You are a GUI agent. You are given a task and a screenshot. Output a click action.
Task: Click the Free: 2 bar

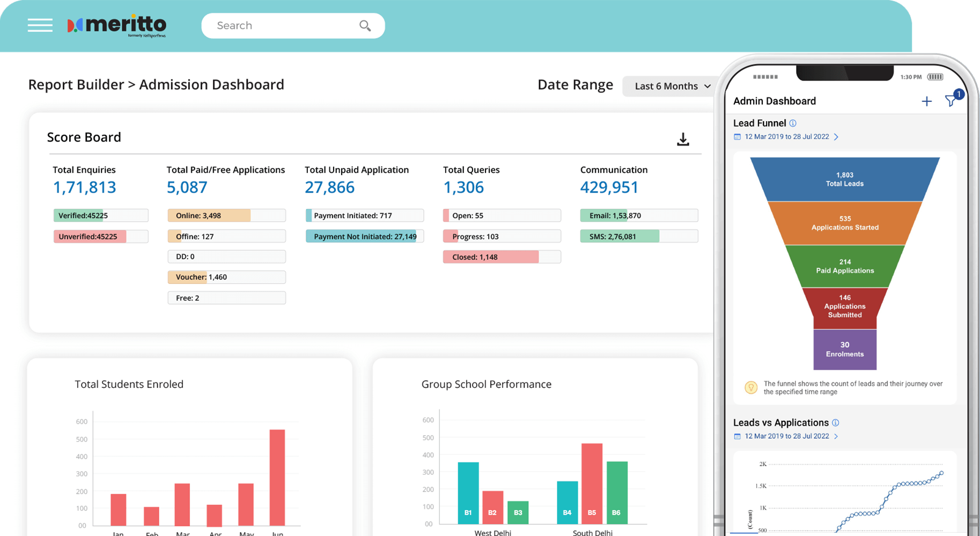tap(226, 298)
